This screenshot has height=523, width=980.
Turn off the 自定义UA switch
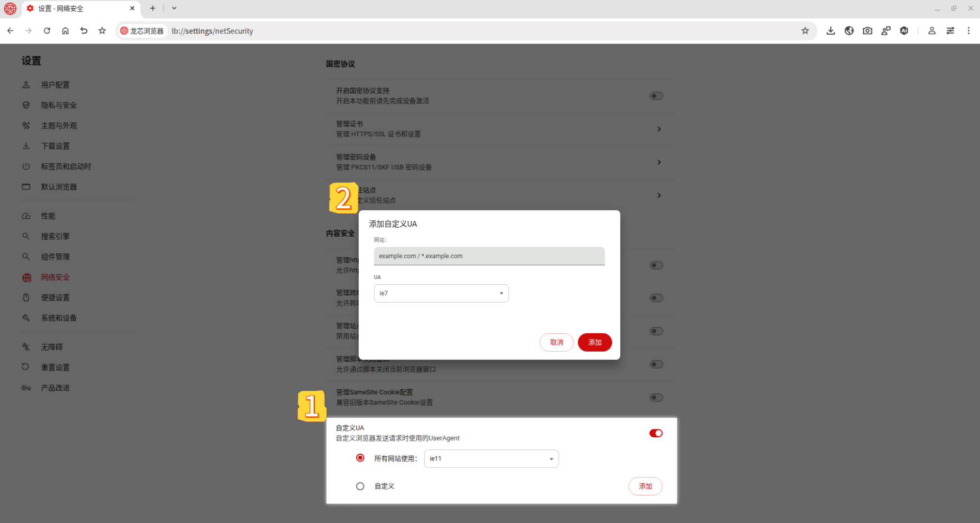[656, 433]
